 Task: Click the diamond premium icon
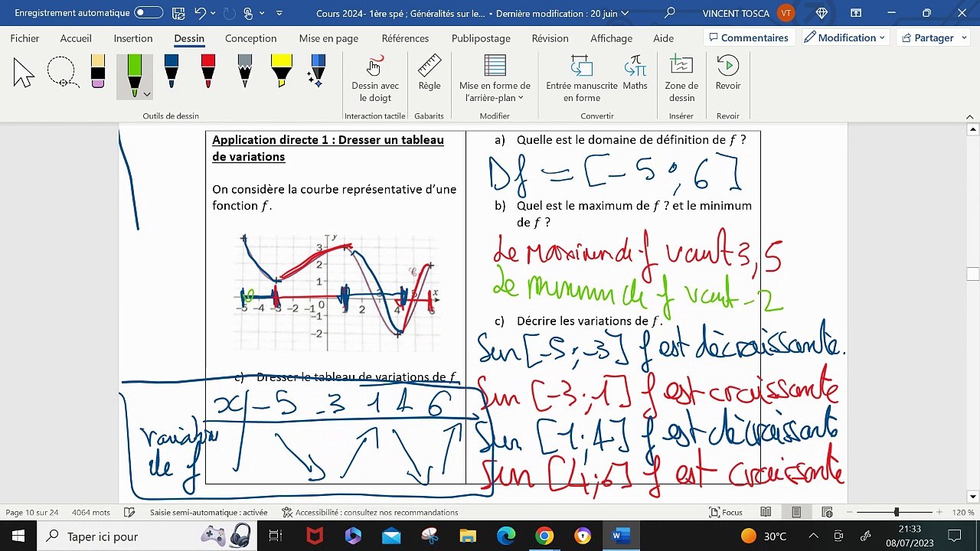click(822, 13)
